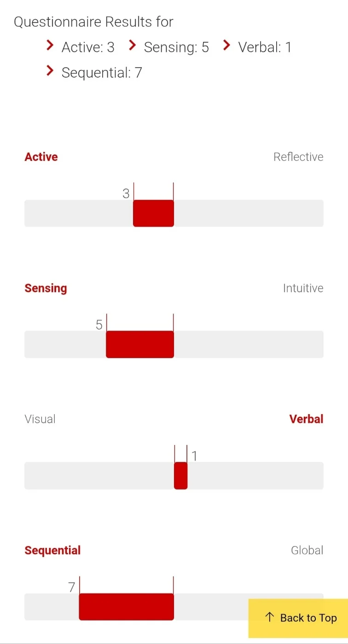Image resolution: width=348 pixels, height=644 pixels.
Task: Click the red Active-Reflective score bar
Action: [153, 213]
